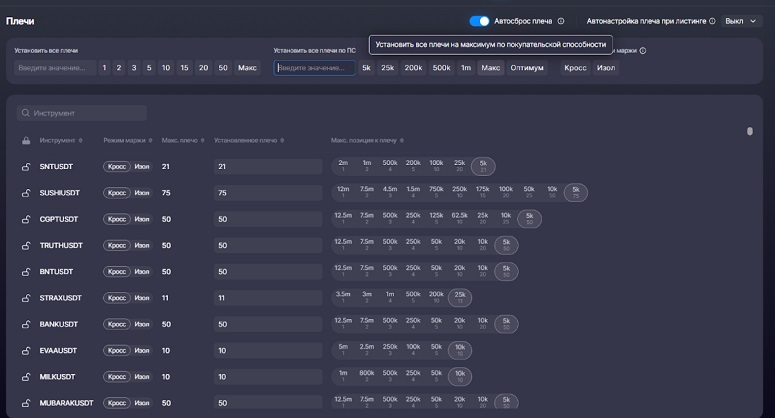Click the unlock icon beside SUSHIUSDT
This screenshot has width=775, height=418.
tap(25, 193)
